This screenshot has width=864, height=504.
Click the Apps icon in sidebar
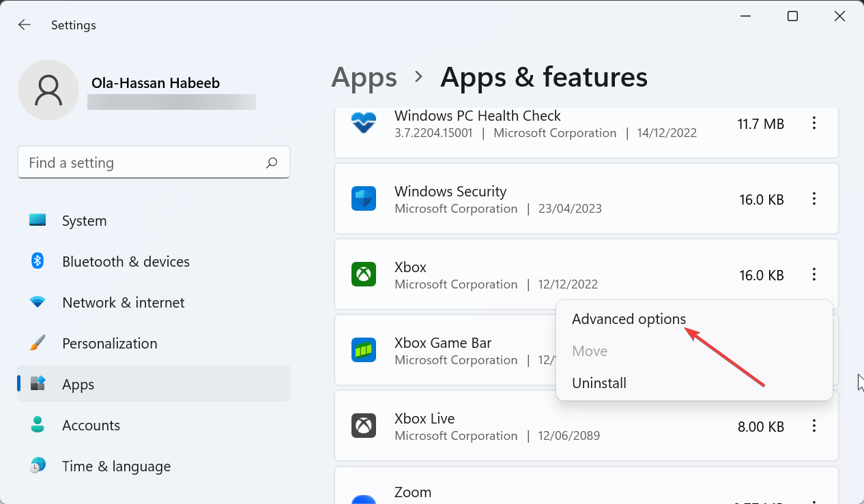click(x=38, y=384)
